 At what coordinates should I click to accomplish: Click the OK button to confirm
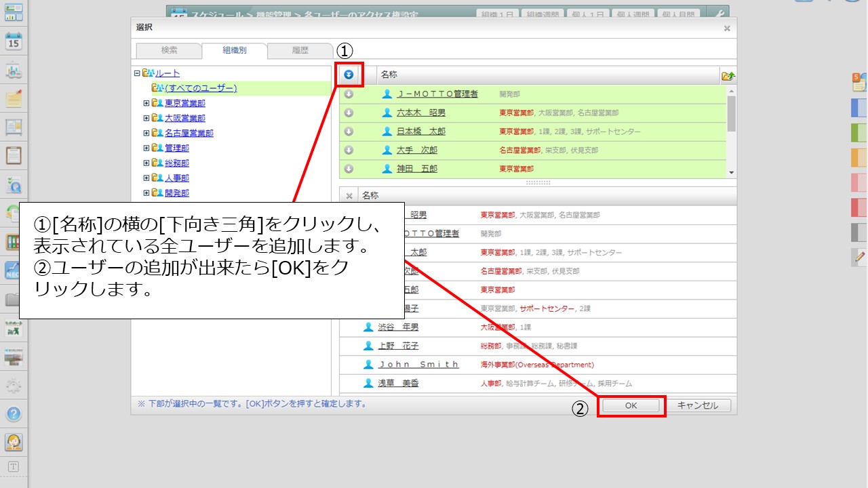tap(631, 405)
